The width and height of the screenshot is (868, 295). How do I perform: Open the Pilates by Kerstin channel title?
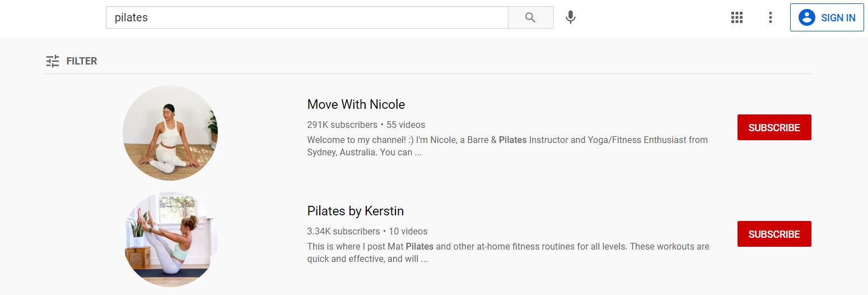[x=356, y=211]
